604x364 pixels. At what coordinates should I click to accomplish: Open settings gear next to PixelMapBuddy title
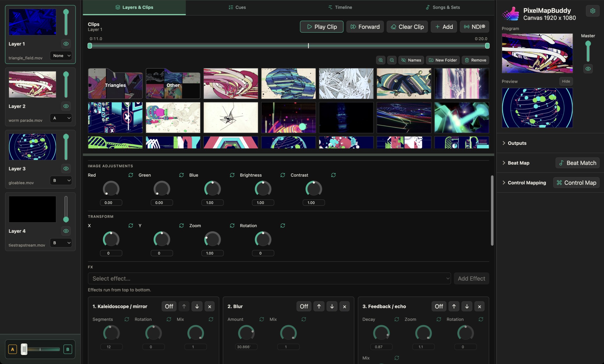(x=592, y=11)
